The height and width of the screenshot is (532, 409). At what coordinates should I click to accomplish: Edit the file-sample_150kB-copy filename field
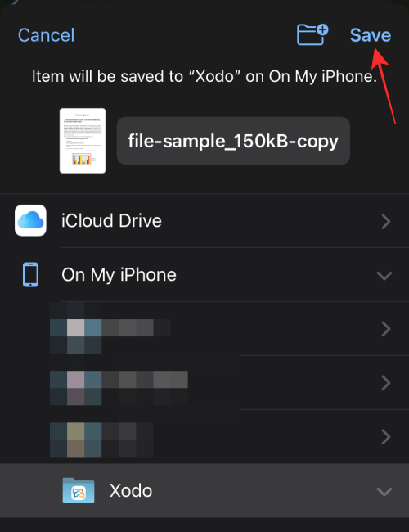click(x=233, y=141)
